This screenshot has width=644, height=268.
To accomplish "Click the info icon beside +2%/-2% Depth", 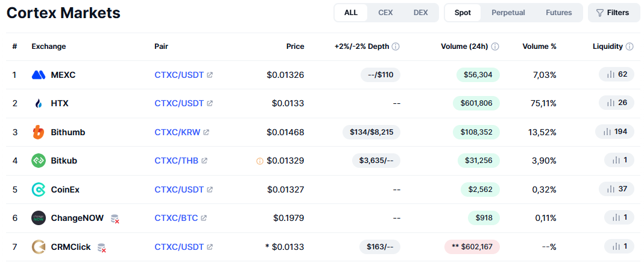I will pos(396,46).
